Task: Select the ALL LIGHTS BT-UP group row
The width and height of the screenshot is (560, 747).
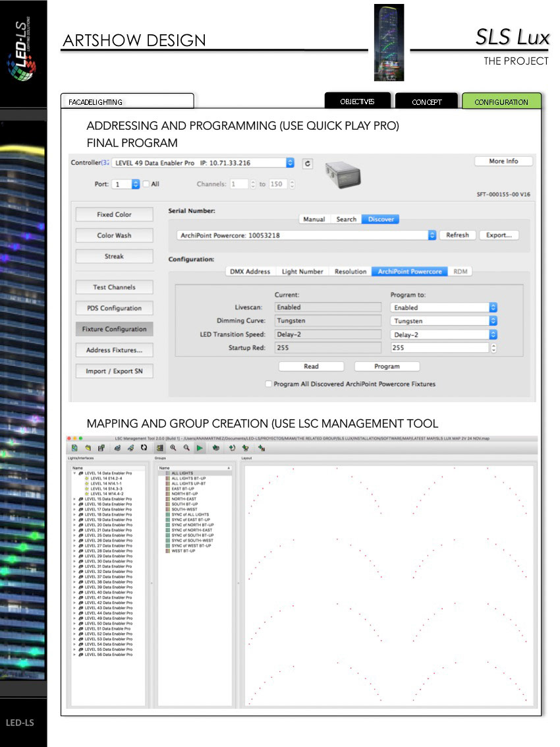Action: pyautogui.click(x=195, y=478)
